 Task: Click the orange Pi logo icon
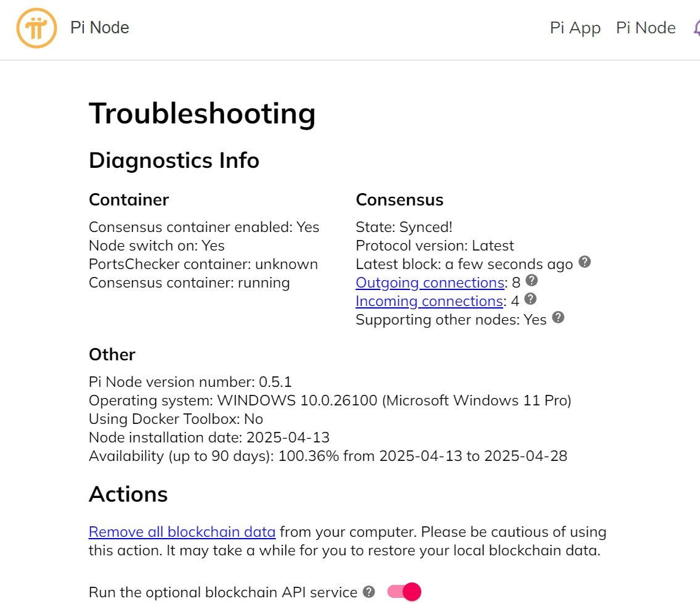36,28
